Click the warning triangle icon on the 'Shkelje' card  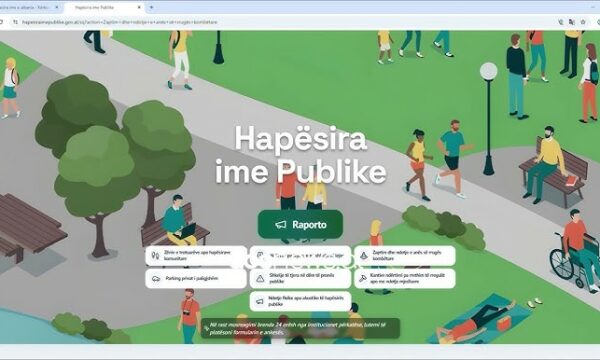pos(260,279)
